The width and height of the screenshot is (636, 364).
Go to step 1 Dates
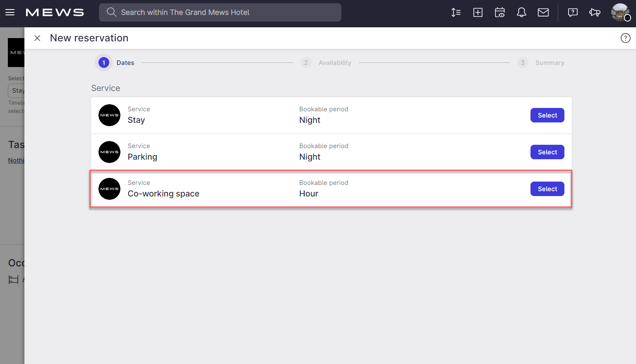tap(116, 63)
